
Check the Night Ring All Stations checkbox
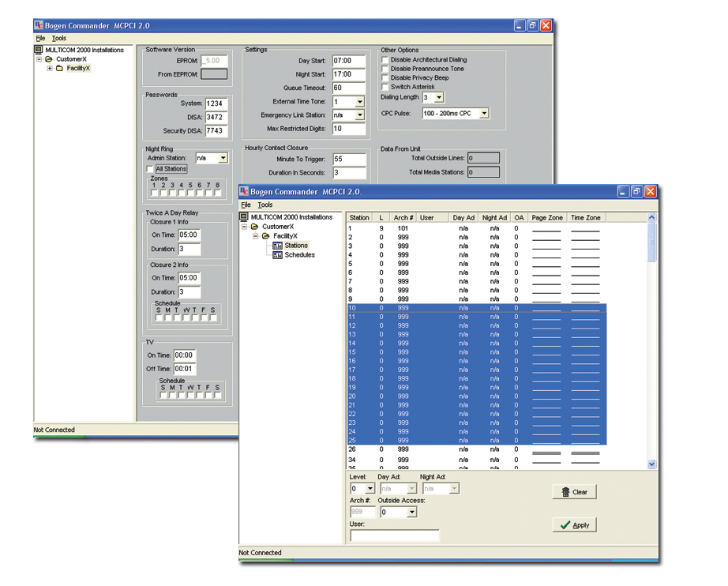point(150,169)
